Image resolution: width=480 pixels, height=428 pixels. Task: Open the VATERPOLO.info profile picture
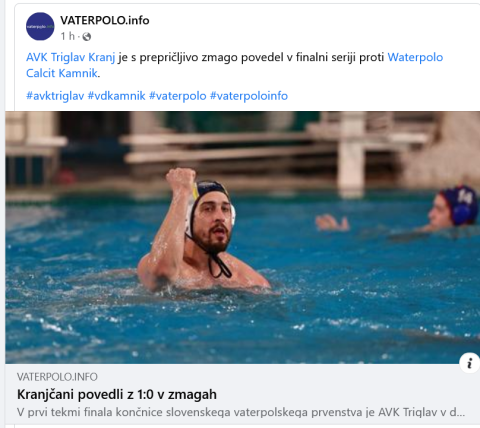click(40, 26)
